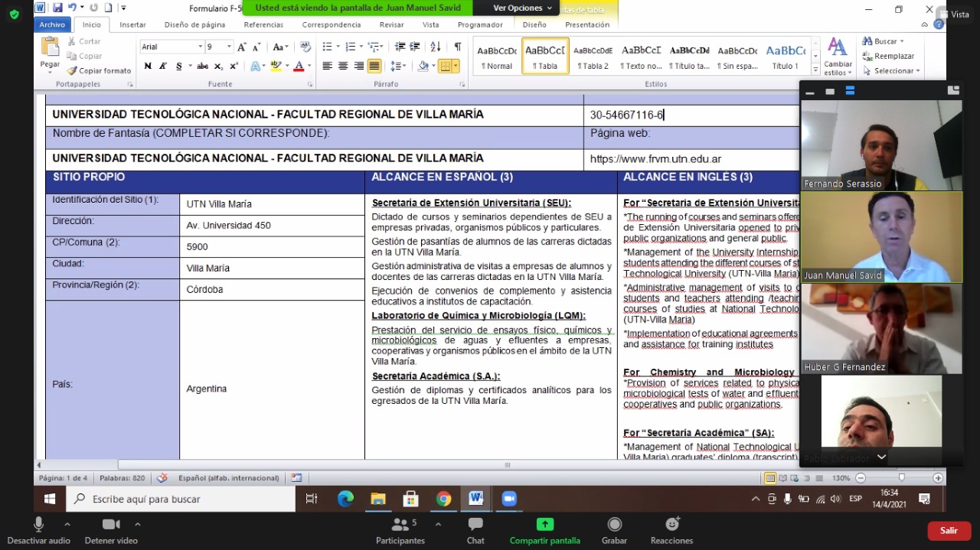Toggle underline S button
The width and height of the screenshot is (980, 550).
(x=179, y=66)
